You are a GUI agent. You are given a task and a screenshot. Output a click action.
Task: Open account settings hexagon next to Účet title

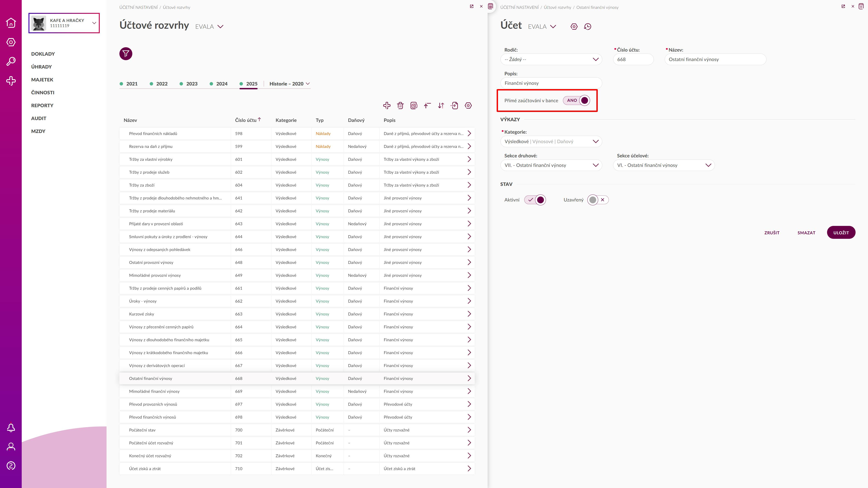pyautogui.click(x=574, y=27)
